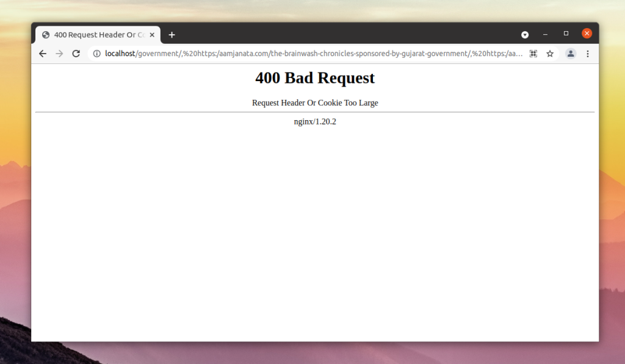Click the forward navigation arrow
The image size is (625, 364).
click(x=59, y=54)
